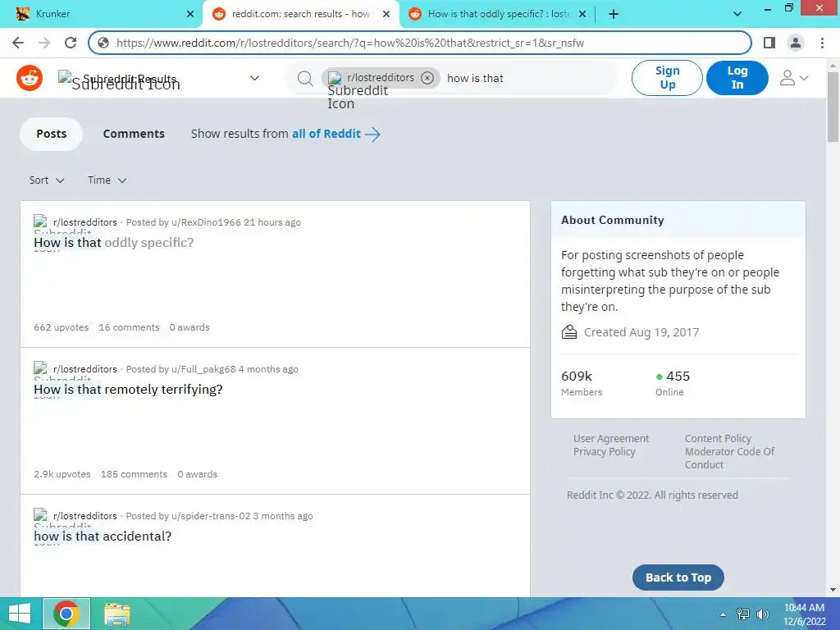Click the '455' Online count
The image size is (840, 630).
(678, 377)
